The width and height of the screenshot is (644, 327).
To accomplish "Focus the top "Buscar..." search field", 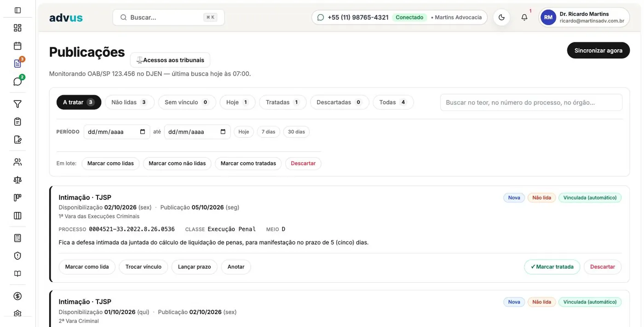I will click(168, 18).
